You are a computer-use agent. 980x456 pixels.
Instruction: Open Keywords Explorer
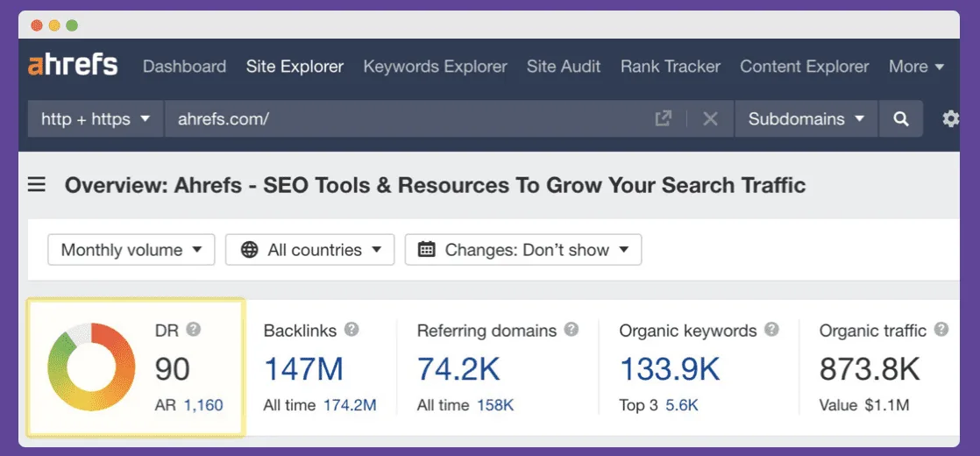pos(435,67)
